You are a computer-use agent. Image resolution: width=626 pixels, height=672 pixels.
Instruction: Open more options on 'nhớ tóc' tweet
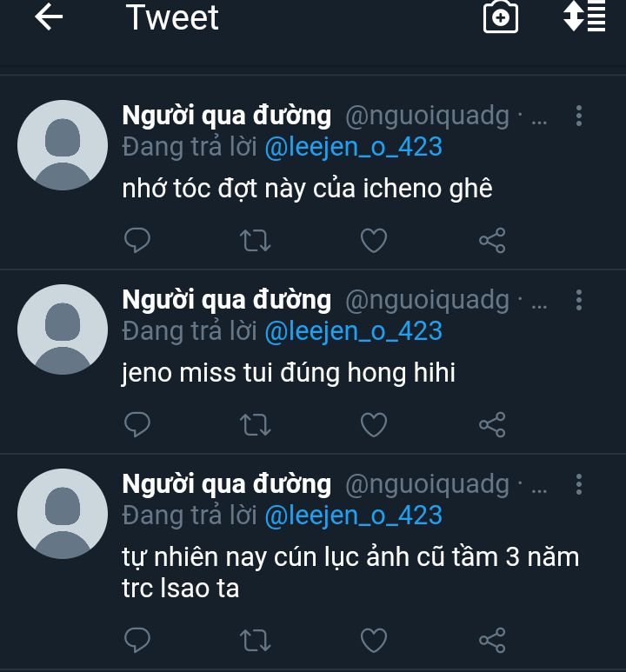pos(579,116)
